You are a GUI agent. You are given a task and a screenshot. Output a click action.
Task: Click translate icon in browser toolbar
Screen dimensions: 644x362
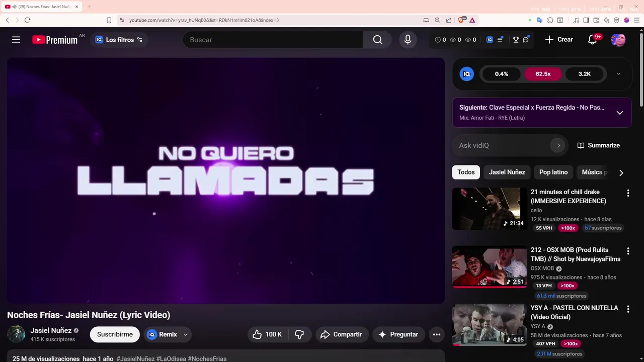point(539,20)
